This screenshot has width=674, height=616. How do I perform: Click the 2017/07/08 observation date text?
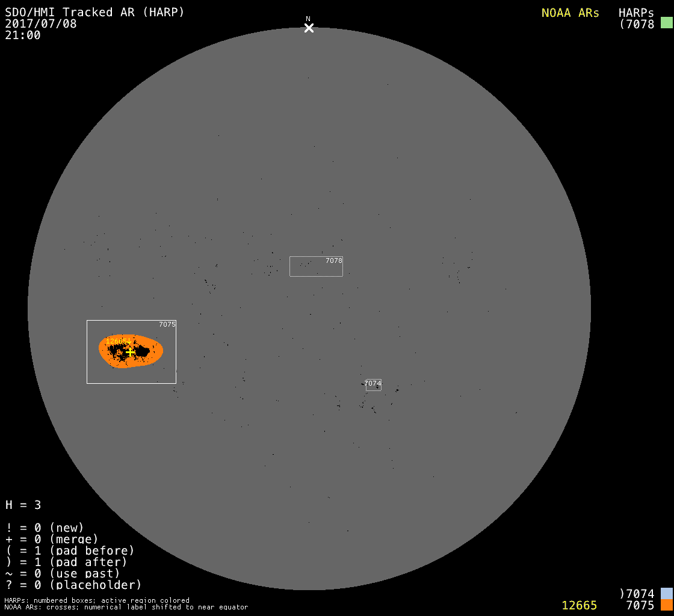(x=41, y=23)
